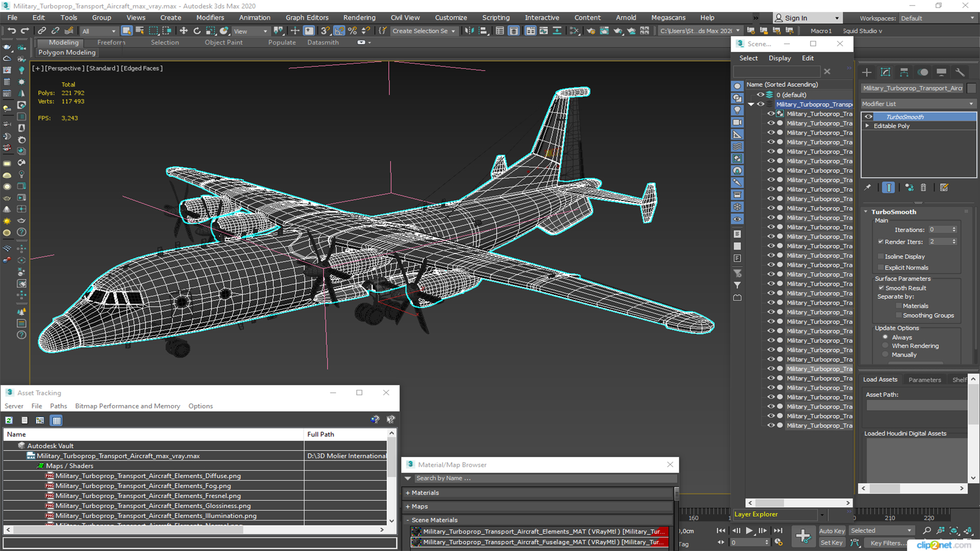Screen dimensions: 980x551
Task: Click the Key Filters button
Action: pos(889,543)
